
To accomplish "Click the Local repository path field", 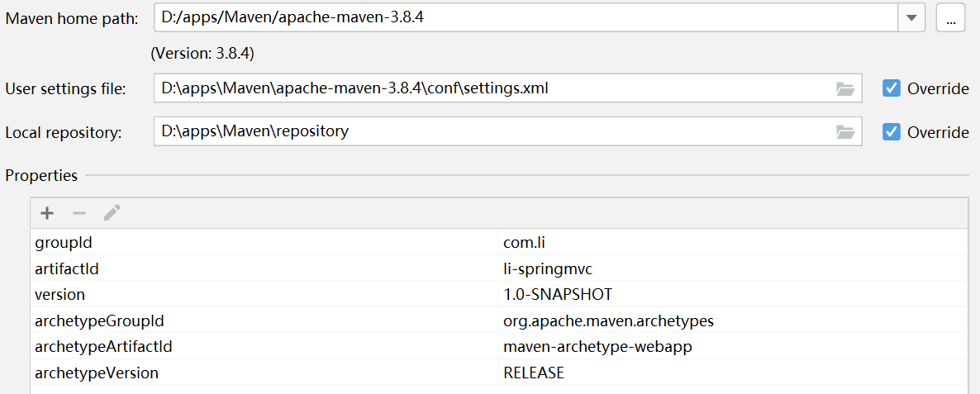I will (x=508, y=132).
